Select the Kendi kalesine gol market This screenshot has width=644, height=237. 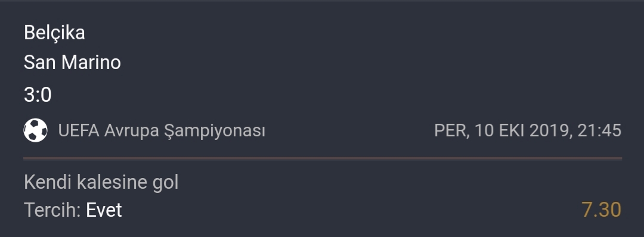[101, 182]
